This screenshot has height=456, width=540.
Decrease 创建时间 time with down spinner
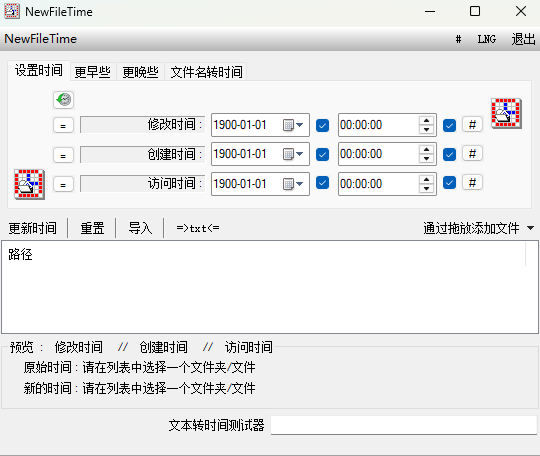click(x=427, y=158)
